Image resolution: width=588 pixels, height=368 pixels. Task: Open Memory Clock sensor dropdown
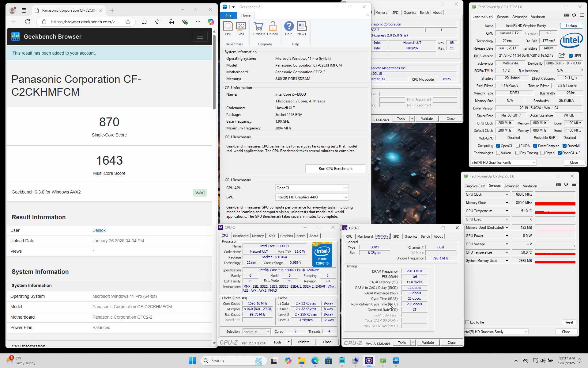click(x=507, y=203)
